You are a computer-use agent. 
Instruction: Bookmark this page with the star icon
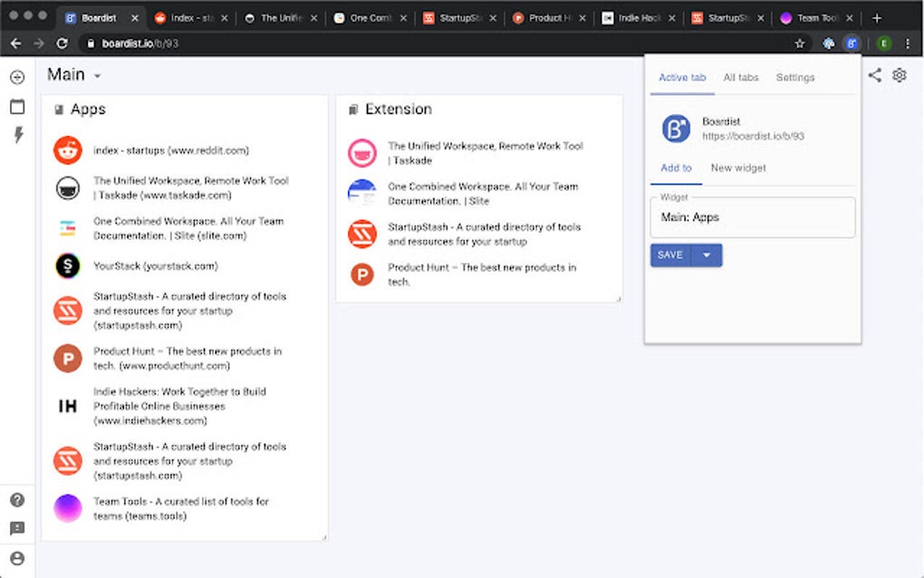pos(800,43)
